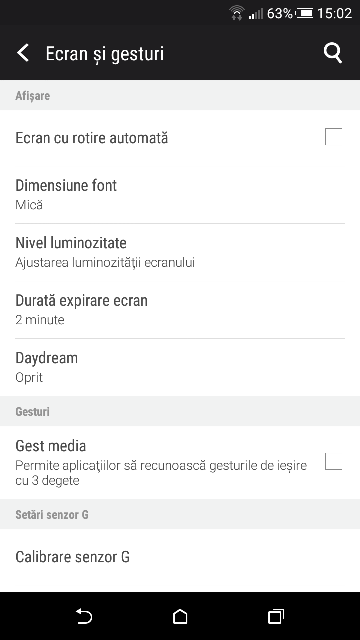Toggle the Gest media checkbox
Screen dimensions: 360x640
point(333,462)
